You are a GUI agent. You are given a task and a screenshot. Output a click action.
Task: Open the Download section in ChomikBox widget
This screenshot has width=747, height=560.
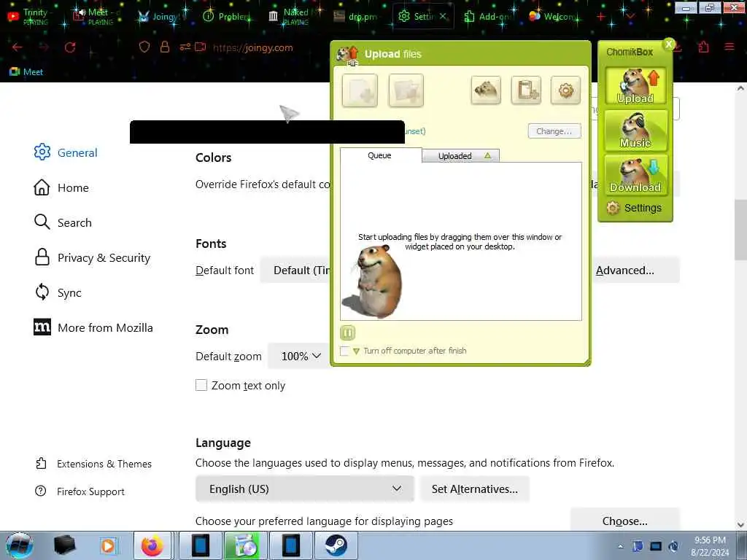pos(635,175)
